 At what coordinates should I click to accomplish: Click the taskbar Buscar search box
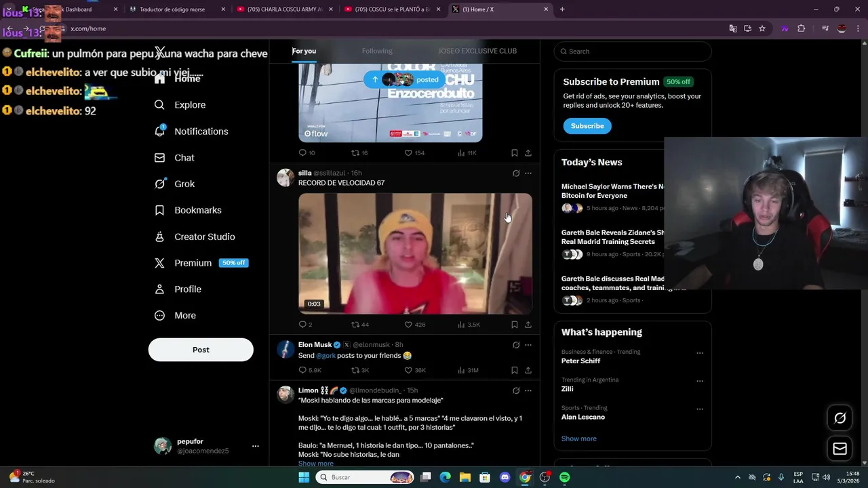click(x=366, y=477)
